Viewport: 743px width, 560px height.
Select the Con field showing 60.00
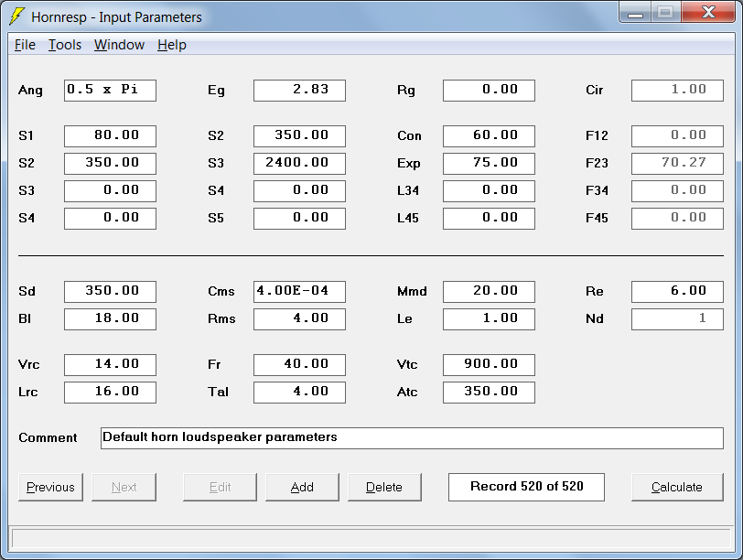pos(489,136)
